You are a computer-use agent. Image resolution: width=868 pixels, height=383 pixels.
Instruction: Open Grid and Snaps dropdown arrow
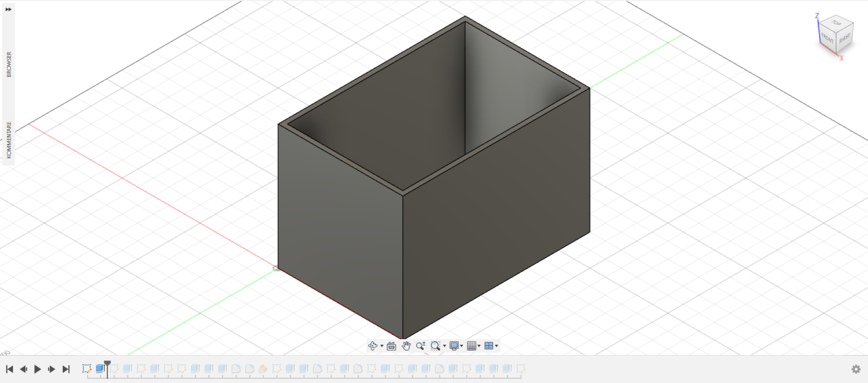(479, 346)
